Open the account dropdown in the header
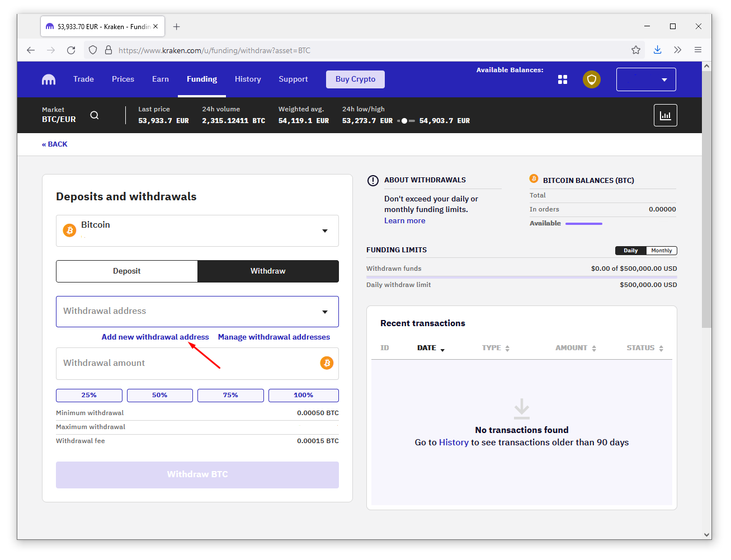The height and width of the screenshot is (560, 731). (x=646, y=79)
